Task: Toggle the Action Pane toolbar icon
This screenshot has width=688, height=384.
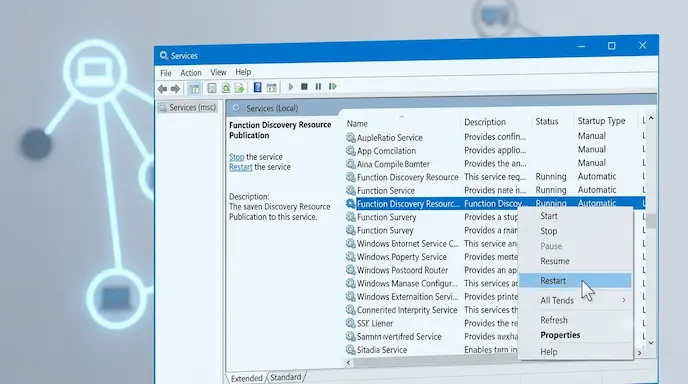Action: tap(272, 87)
